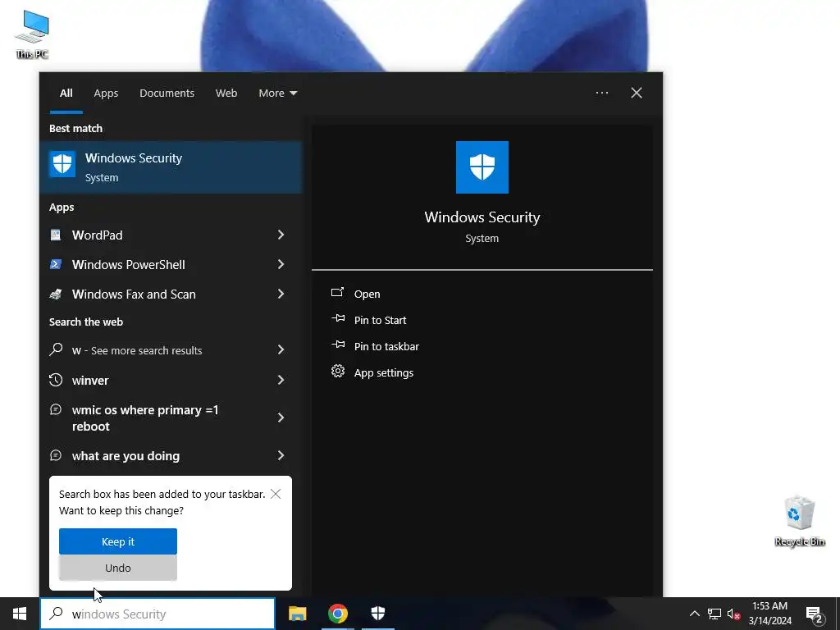
Task: Click Keep it button
Action: [118, 541]
